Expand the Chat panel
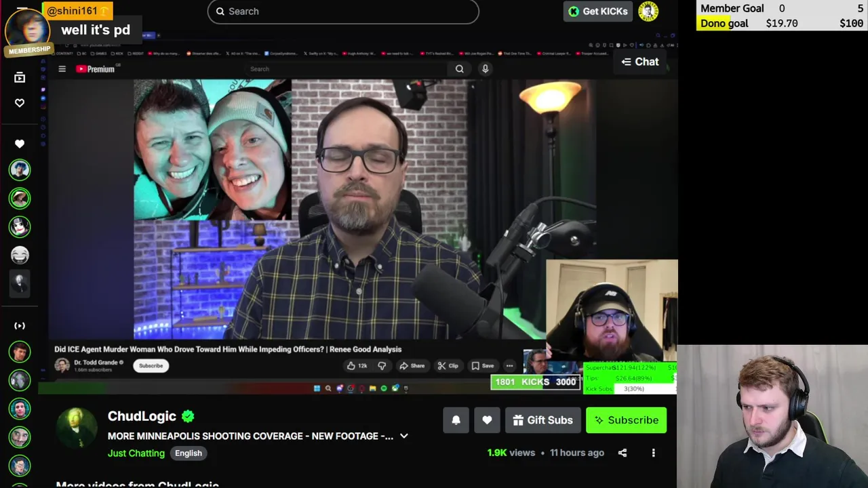 pos(640,62)
